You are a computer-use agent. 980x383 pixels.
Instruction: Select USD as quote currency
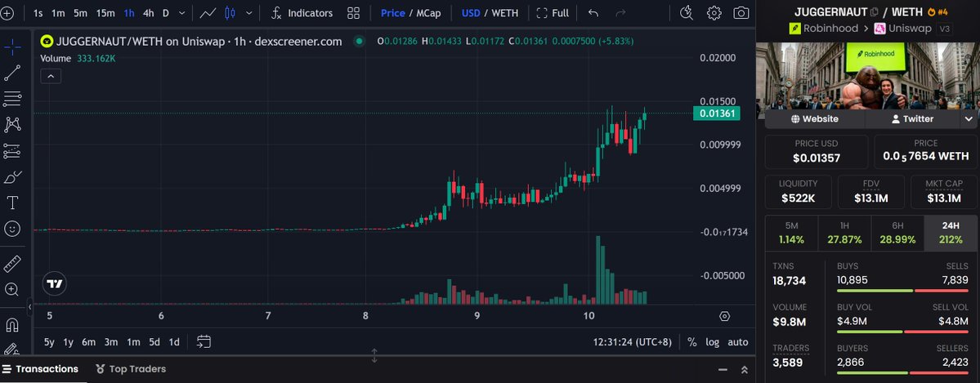471,13
